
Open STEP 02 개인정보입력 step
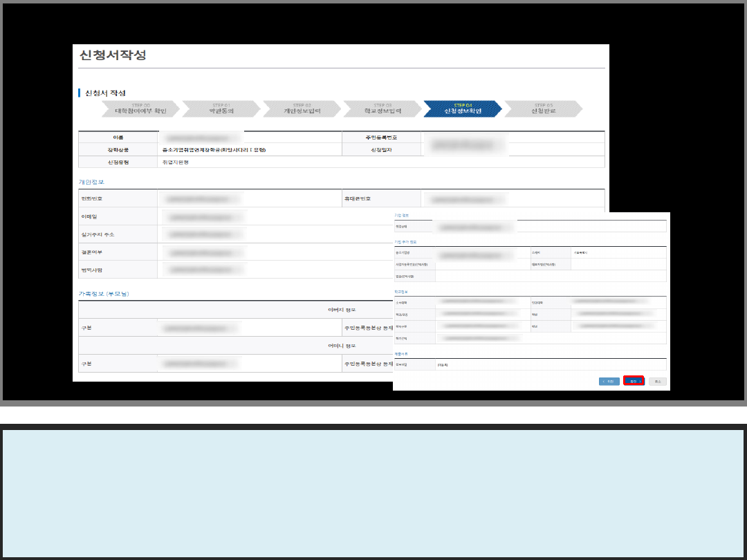pos(302,109)
